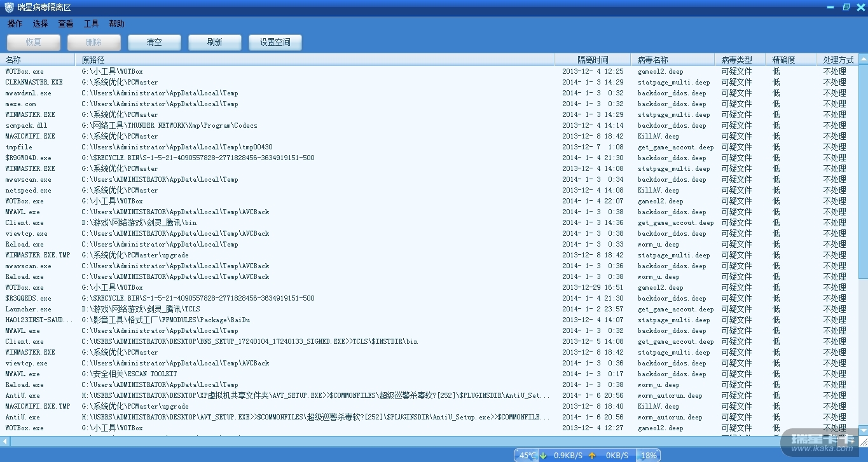Sort by the 精确度 column header
Viewport: 868px width, 462px height.
click(790, 60)
